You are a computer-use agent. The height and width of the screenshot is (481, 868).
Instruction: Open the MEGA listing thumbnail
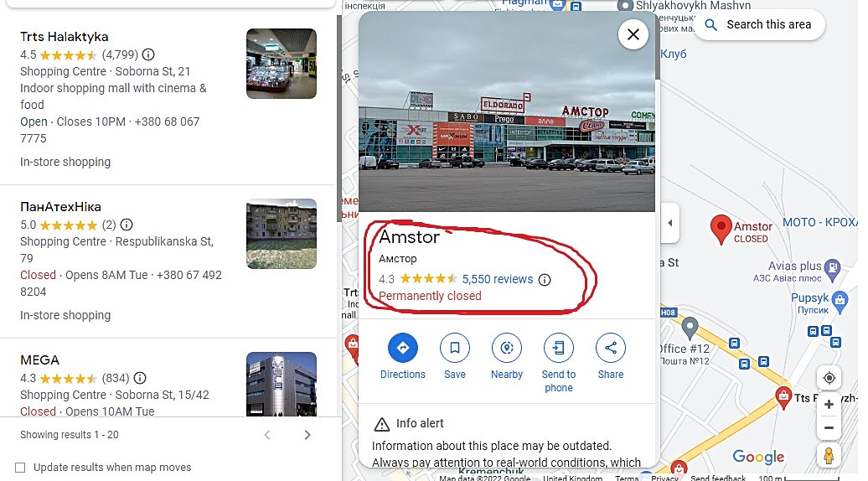[x=282, y=384]
